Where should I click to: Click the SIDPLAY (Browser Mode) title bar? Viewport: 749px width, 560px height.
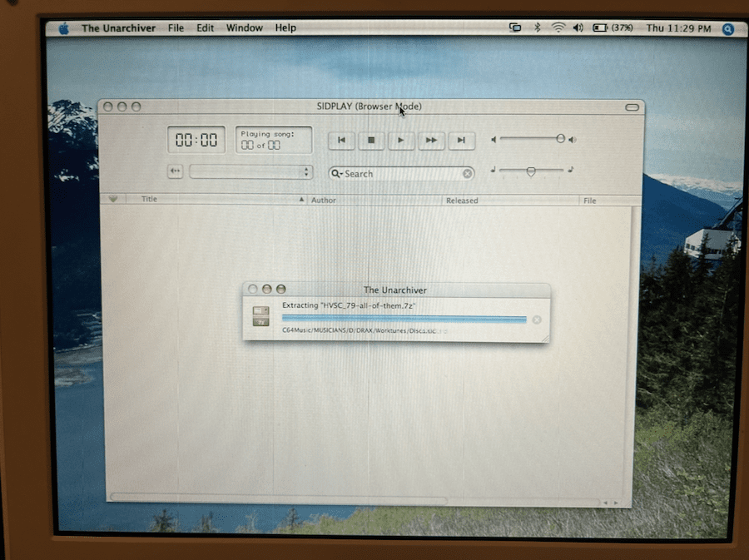[370, 107]
